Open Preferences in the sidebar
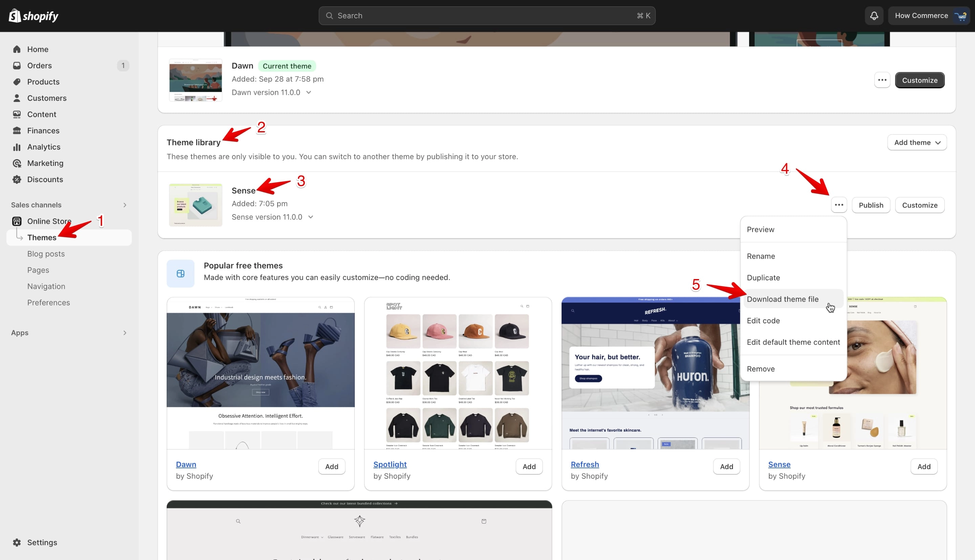The width and height of the screenshot is (975, 560). tap(48, 303)
